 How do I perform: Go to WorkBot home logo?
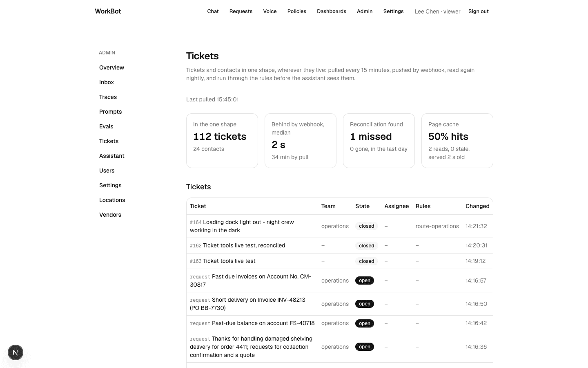coord(108,11)
